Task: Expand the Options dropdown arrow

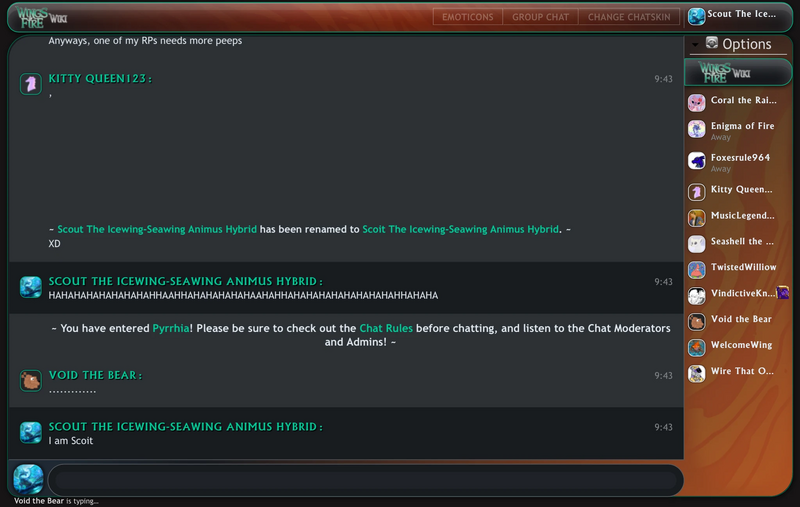Action: [x=695, y=45]
